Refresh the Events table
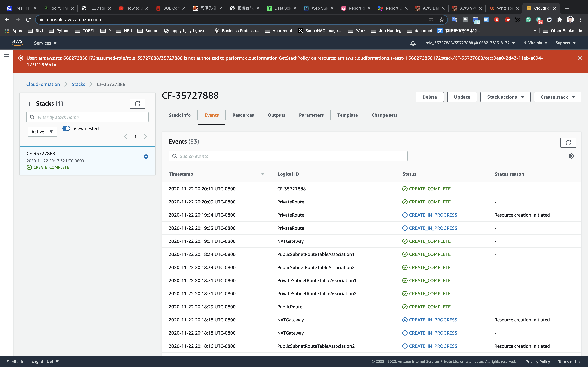 pyautogui.click(x=568, y=143)
